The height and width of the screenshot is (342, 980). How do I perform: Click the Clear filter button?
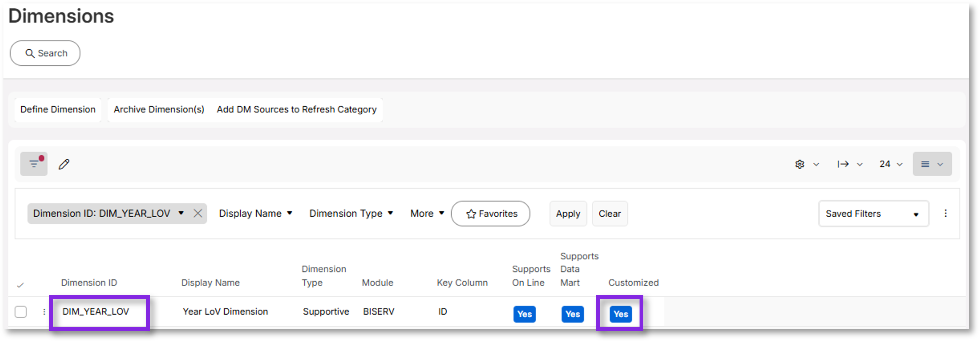[610, 214]
